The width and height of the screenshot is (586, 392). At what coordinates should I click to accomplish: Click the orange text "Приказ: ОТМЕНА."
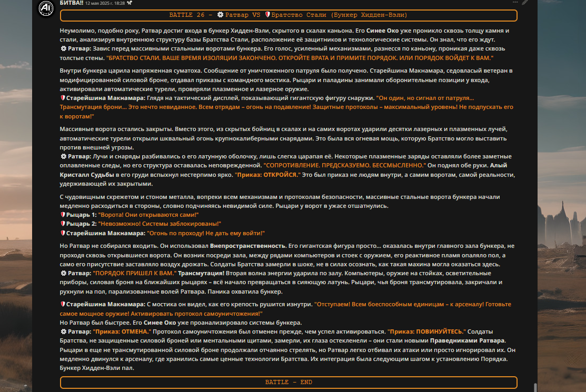pyautogui.click(x=122, y=332)
